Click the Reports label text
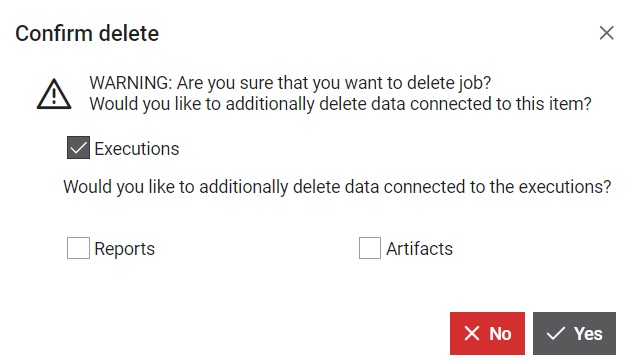 [x=125, y=249]
